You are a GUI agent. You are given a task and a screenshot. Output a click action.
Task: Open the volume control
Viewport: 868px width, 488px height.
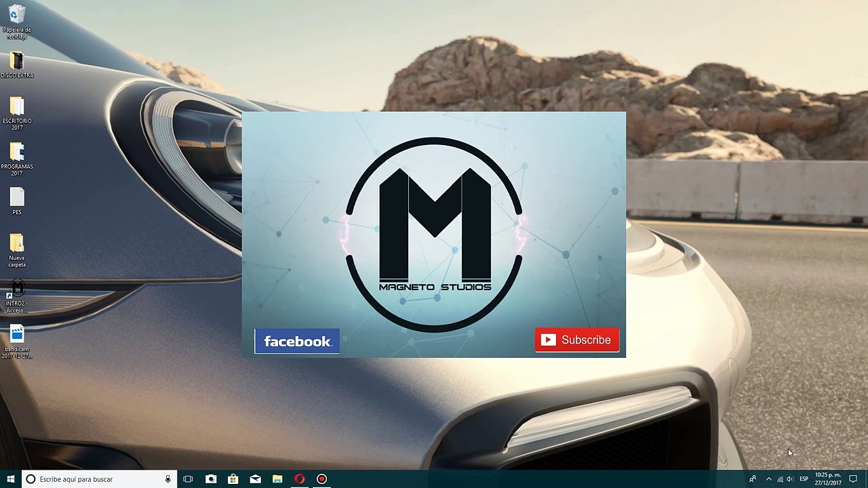click(x=790, y=479)
